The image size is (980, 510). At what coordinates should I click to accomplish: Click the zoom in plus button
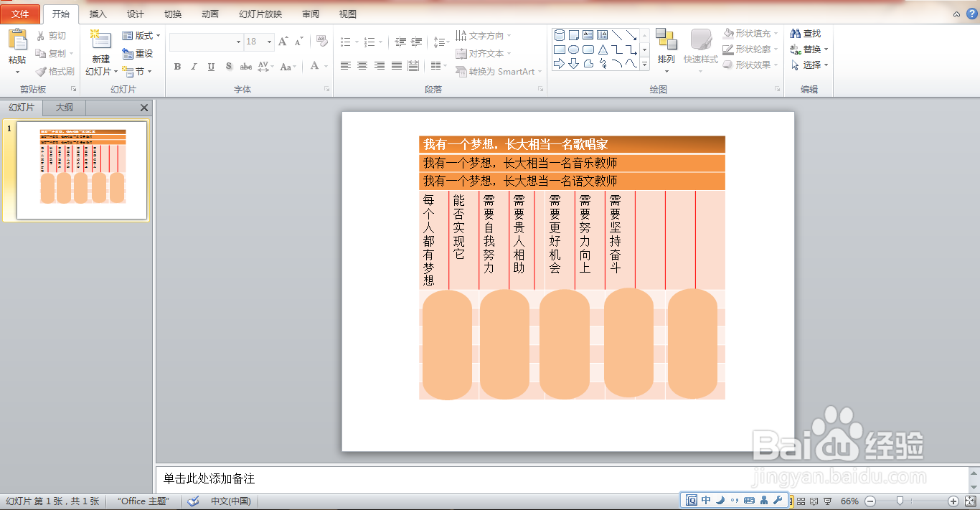pyautogui.click(x=953, y=501)
